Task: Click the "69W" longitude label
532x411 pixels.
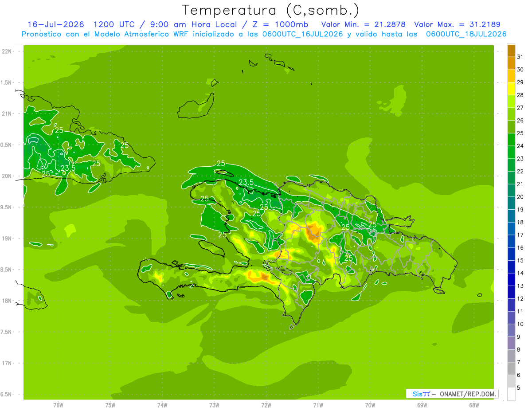Action: 422,405
